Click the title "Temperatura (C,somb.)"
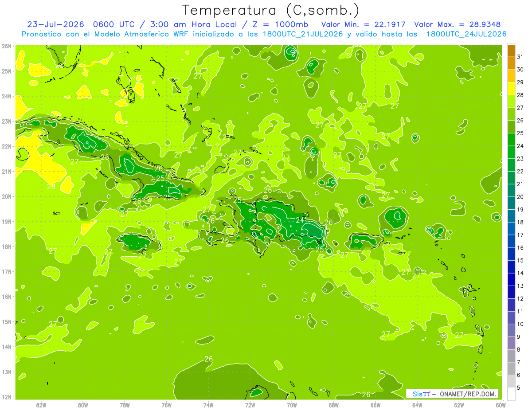This screenshot has height=411, width=532. coord(271,10)
